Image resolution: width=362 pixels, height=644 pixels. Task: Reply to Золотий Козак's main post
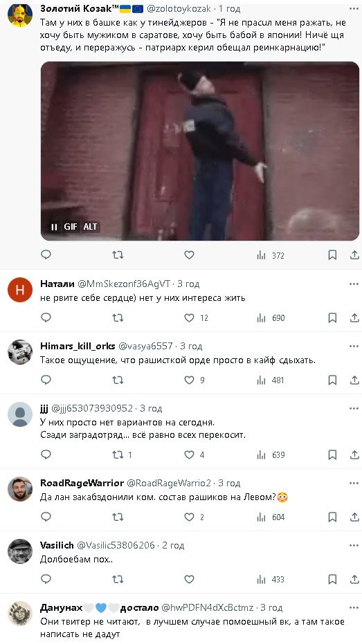(x=46, y=255)
